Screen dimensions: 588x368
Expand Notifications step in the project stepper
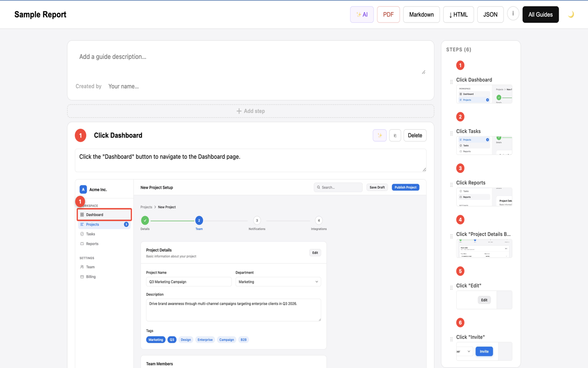coord(257,220)
